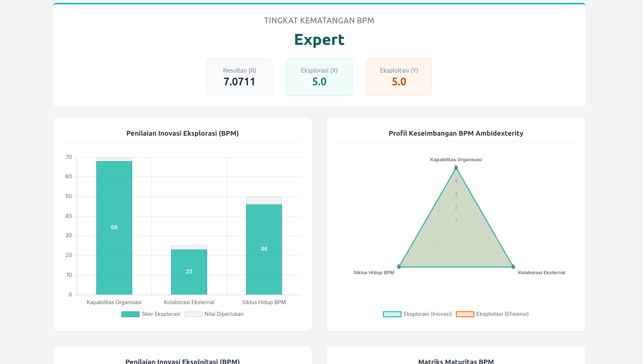Image resolution: width=643 pixels, height=364 pixels.
Task: Click the Matriks Maturitas BPM heading
Action: 456,361
